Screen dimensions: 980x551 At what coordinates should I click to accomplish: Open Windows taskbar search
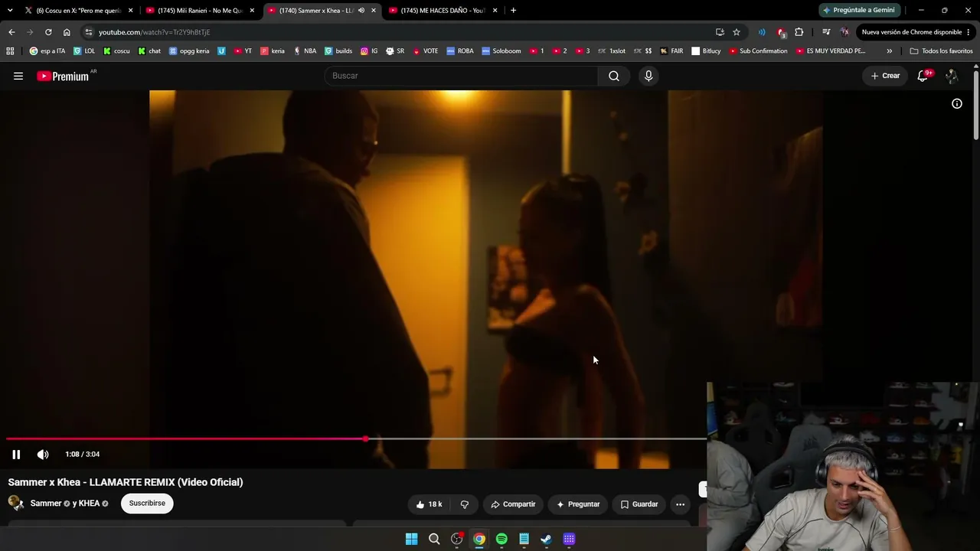(x=434, y=539)
